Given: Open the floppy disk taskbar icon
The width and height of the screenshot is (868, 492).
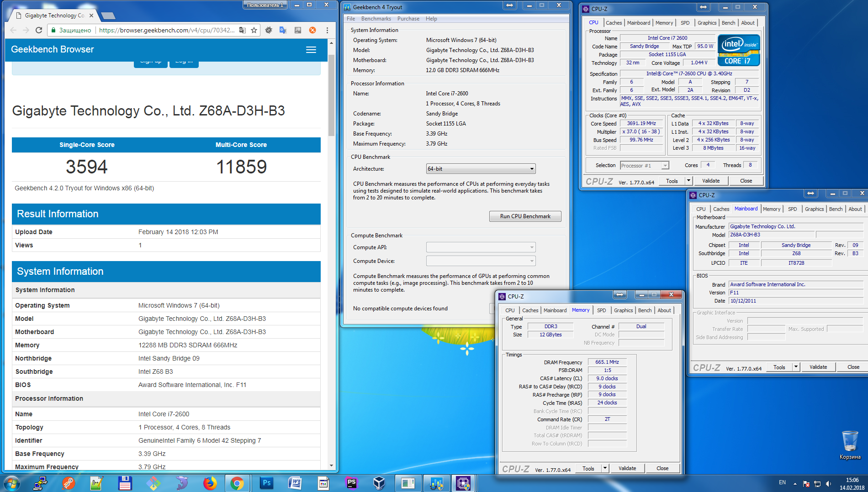Looking at the screenshot, I should coord(125,483).
